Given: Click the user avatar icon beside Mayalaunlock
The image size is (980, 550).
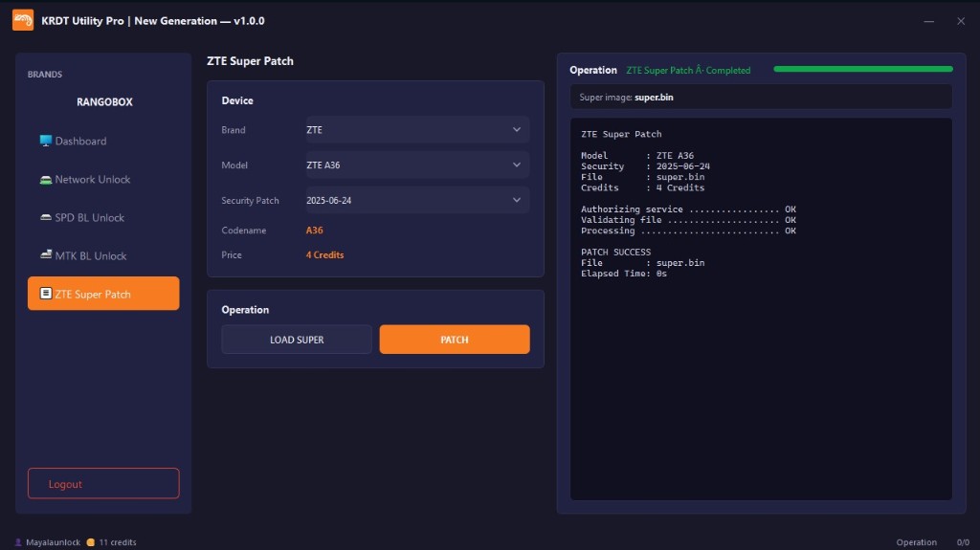Looking at the screenshot, I should 18,542.
